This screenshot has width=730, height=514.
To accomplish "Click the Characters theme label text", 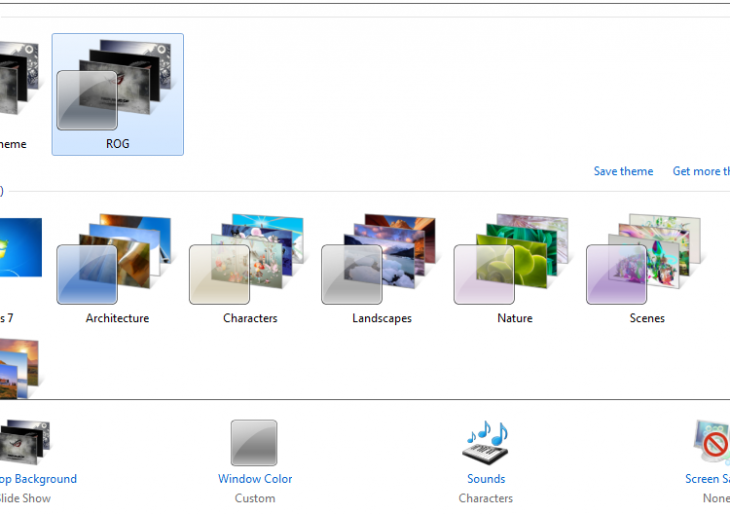I will (250, 318).
